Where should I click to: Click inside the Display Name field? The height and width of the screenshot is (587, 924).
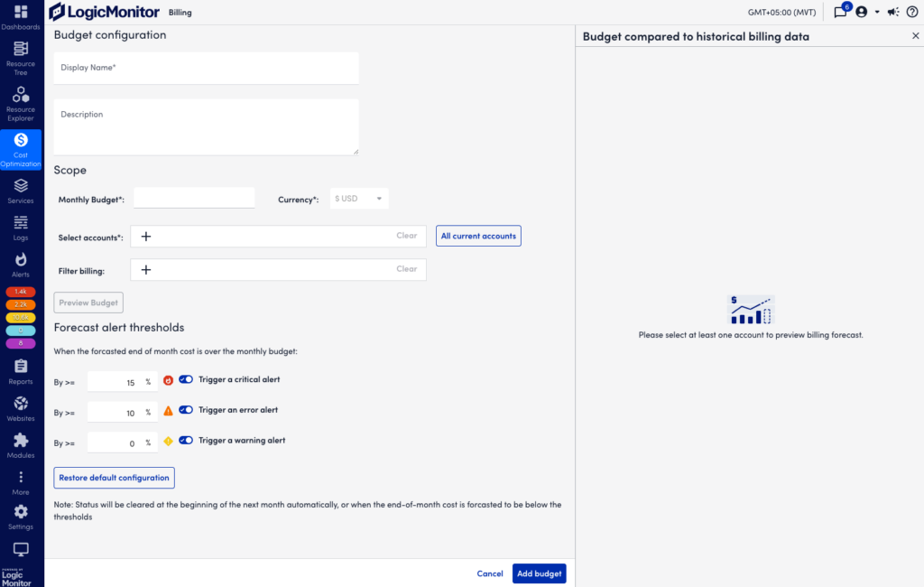206,68
